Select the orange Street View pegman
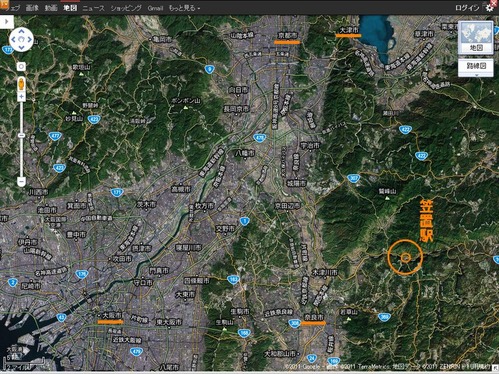This screenshot has height=374, width=499. click(x=21, y=84)
